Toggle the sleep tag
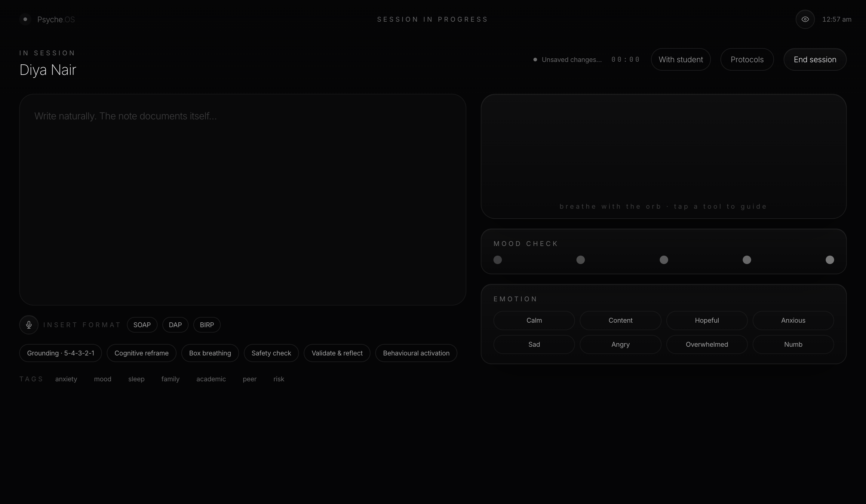866x504 pixels. [x=137, y=379]
